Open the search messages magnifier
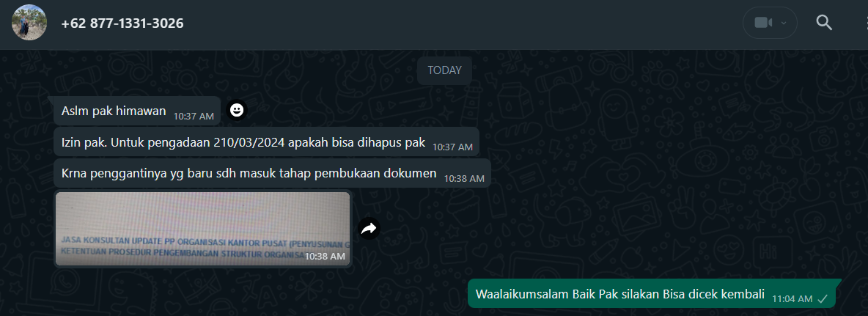The height and width of the screenshot is (316, 868). [x=824, y=23]
